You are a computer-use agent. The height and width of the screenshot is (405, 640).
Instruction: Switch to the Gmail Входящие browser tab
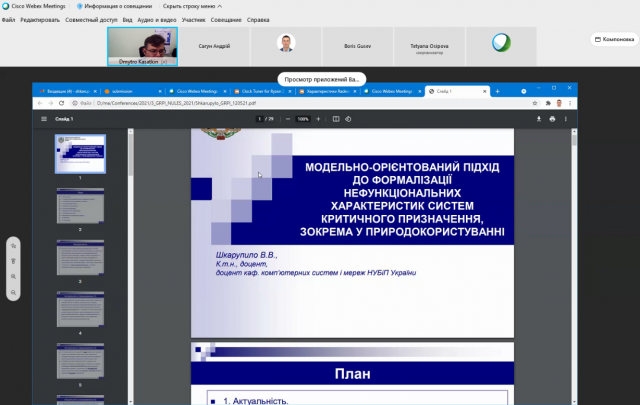[x=67, y=91]
